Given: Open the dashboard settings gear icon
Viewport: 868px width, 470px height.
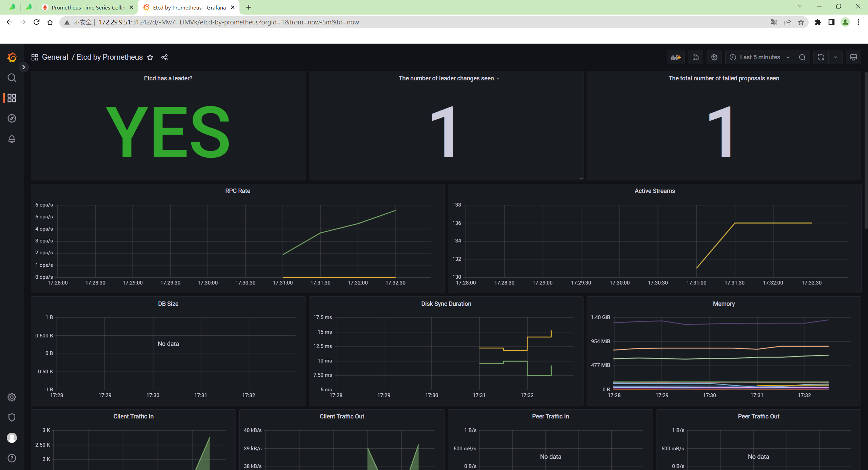Looking at the screenshot, I should pos(714,57).
